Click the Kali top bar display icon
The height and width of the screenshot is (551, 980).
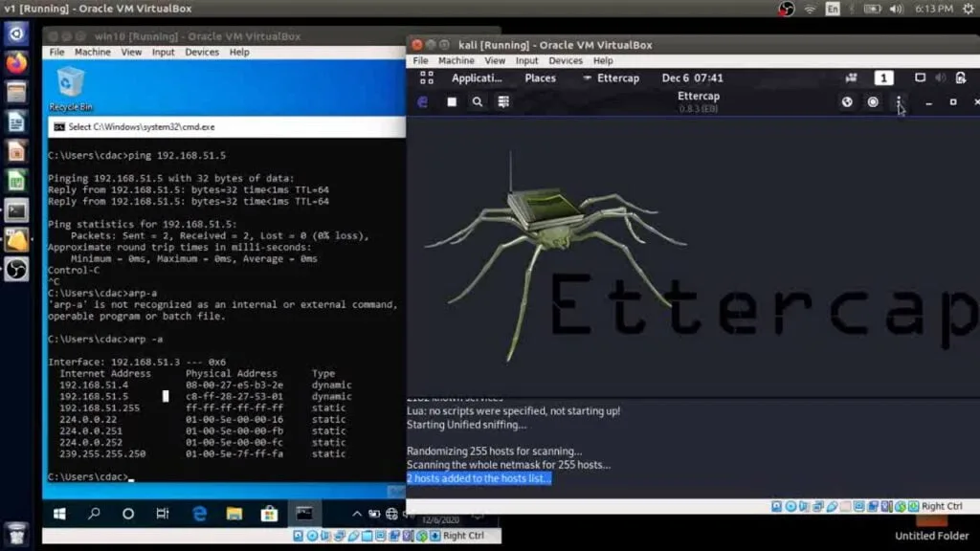(920, 78)
